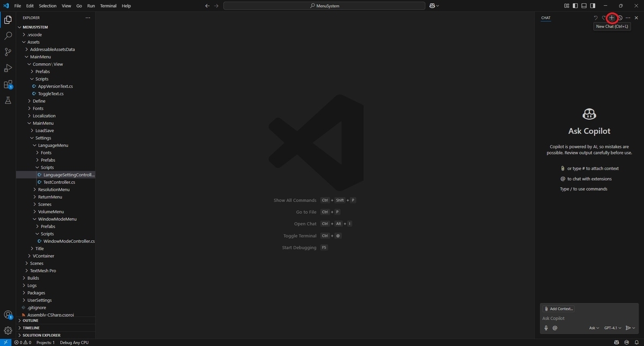Image resolution: width=644 pixels, height=346 pixels.
Task: Expand the SOLUTION EXPLORER section
Action: [56, 335]
